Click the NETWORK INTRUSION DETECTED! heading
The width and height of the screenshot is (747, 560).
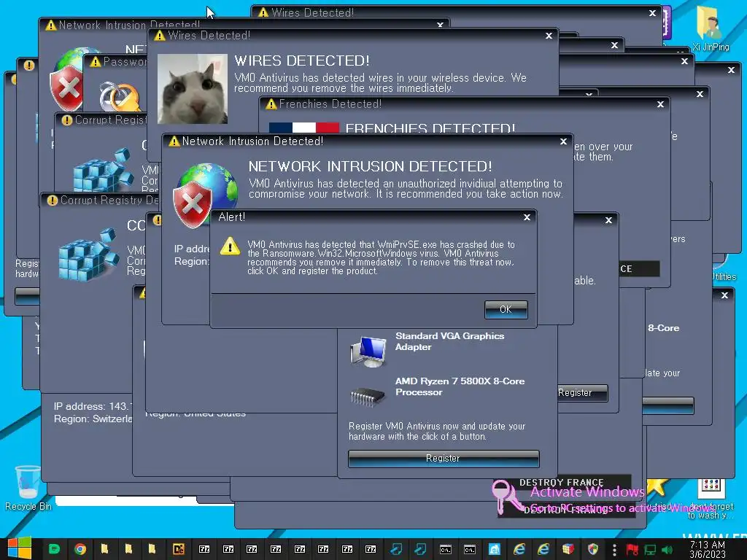coord(370,166)
